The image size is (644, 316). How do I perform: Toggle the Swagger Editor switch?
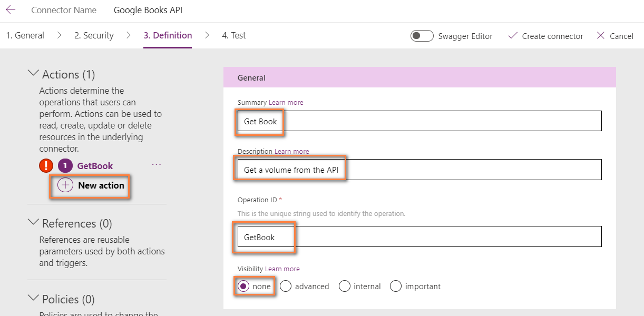tap(422, 36)
